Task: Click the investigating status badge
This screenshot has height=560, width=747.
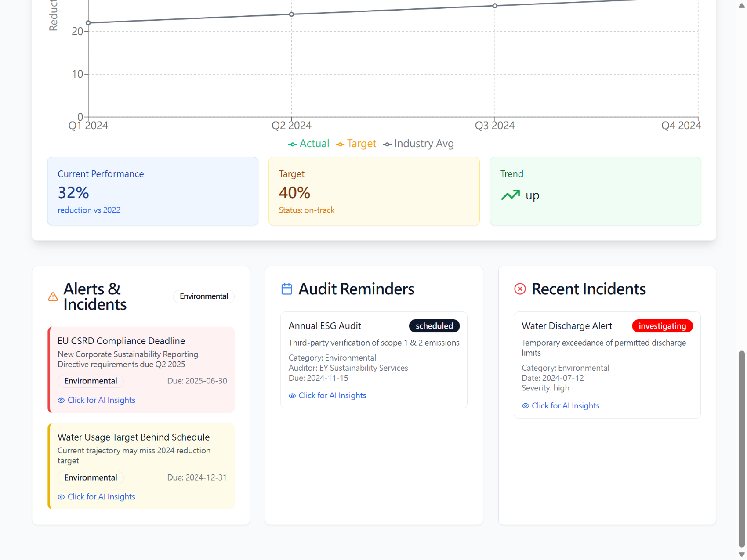Action: pos(662,326)
